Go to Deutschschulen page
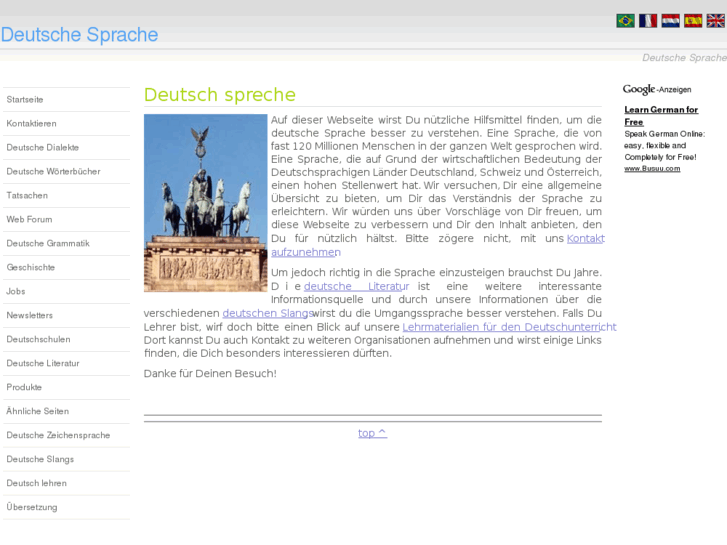Image resolution: width=727 pixels, height=545 pixels. (x=66, y=339)
